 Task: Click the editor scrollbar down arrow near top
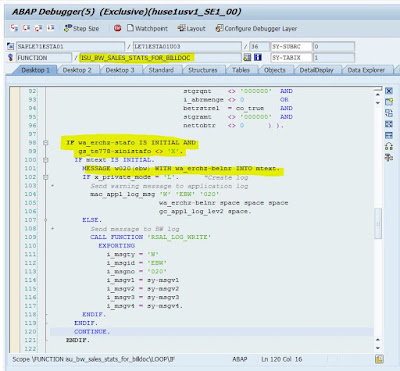point(378,103)
